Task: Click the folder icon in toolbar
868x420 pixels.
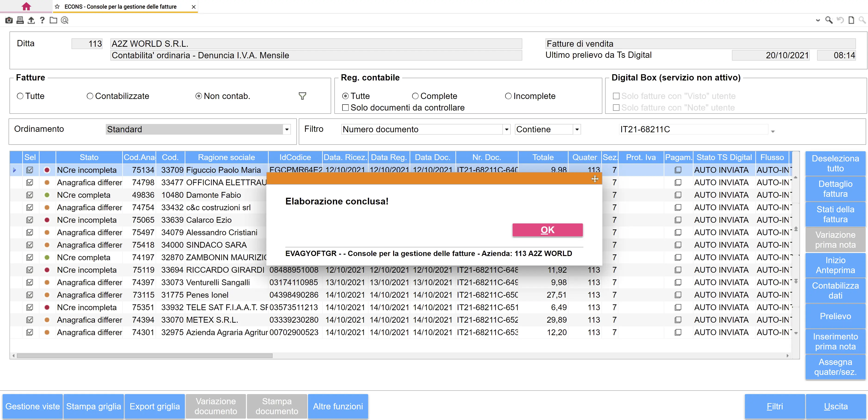Action: tap(53, 20)
